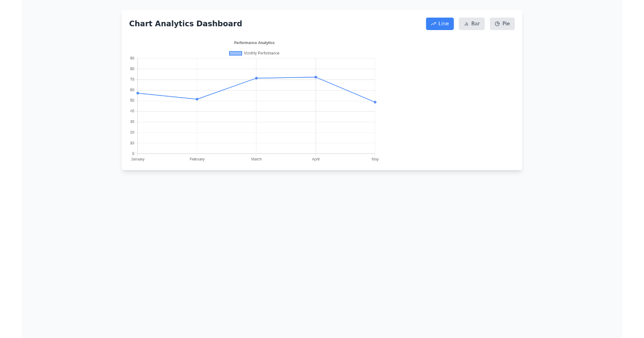The image size is (644, 338).
Task: Select the data point for April
Action: pos(316,77)
